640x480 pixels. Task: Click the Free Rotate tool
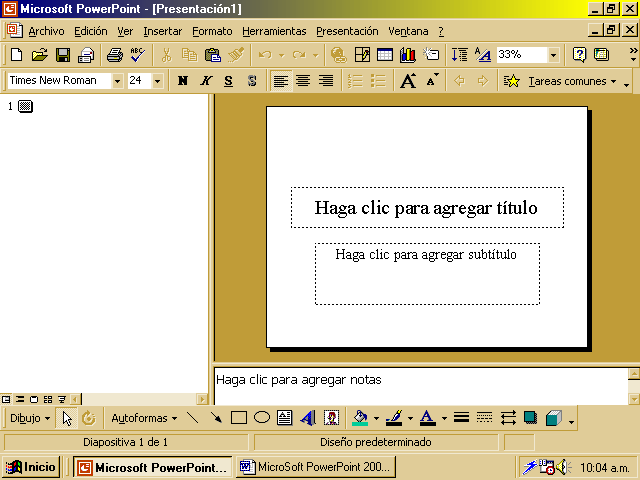[89, 418]
